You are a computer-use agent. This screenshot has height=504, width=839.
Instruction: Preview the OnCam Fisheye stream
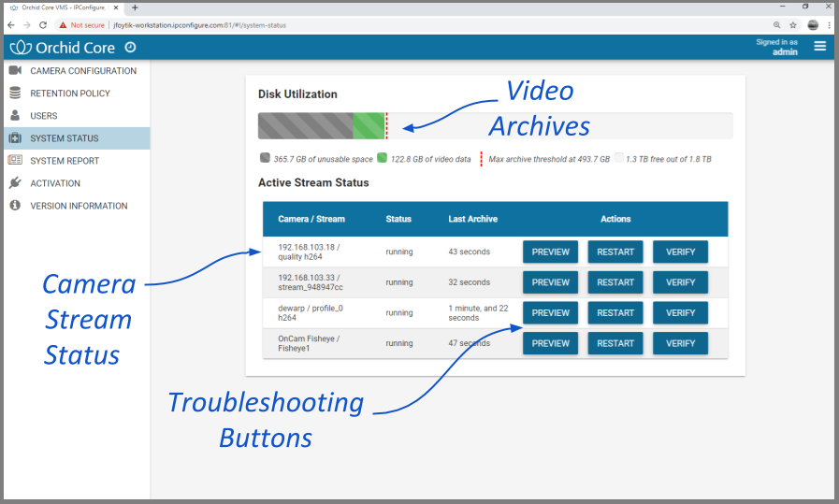pos(550,343)
